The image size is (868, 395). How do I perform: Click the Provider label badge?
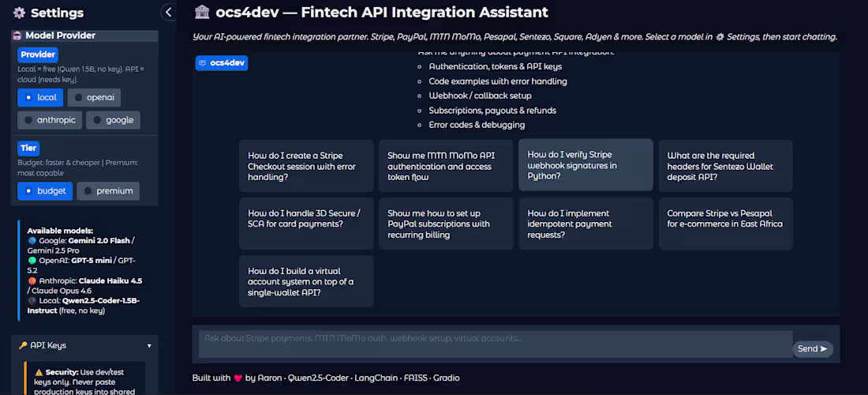click(38, 55)
